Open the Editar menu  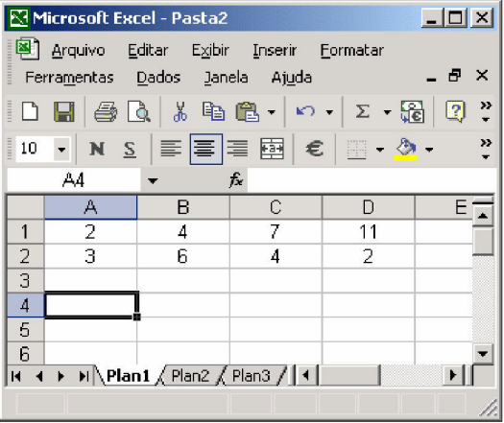point(148,51)
